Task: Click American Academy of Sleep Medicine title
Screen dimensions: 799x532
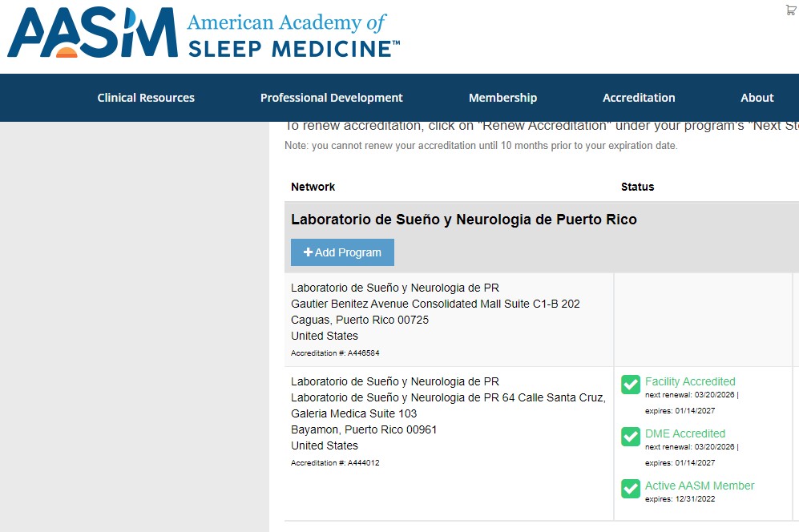Action: (293, 36)
